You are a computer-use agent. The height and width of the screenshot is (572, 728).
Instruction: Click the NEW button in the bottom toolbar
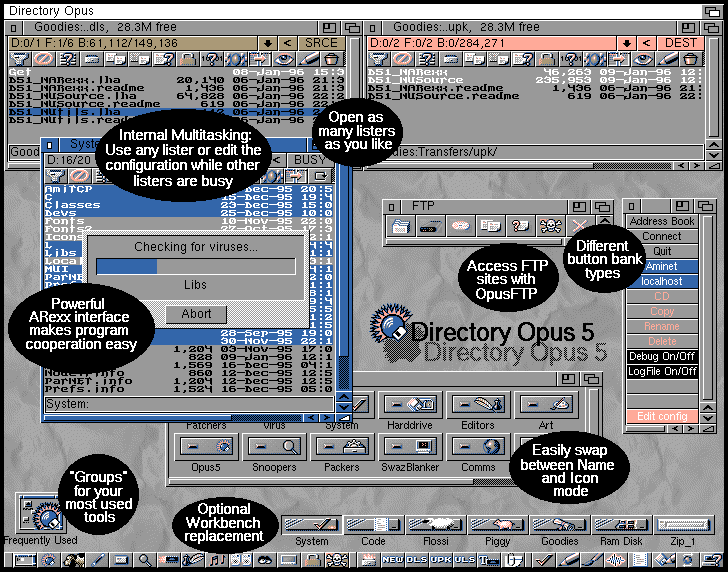click(x=392, y=560)
